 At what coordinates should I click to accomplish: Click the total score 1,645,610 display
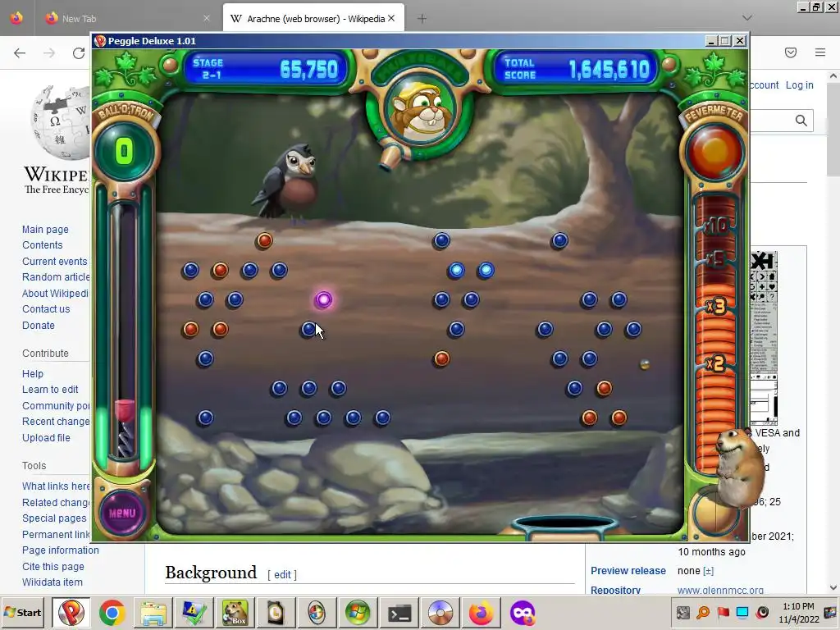point(609,70)
